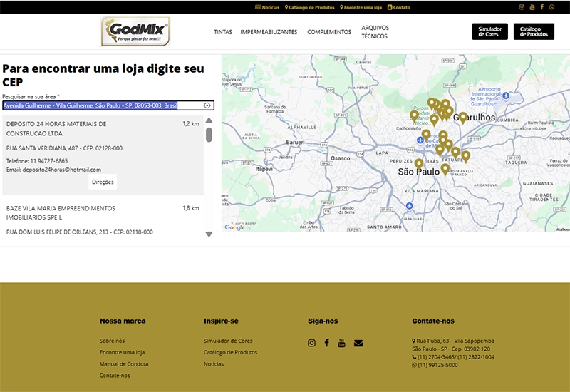Viewport: 570px width, 392px height.
Task: Open the Tintas menu
Action: coord(222,32)
